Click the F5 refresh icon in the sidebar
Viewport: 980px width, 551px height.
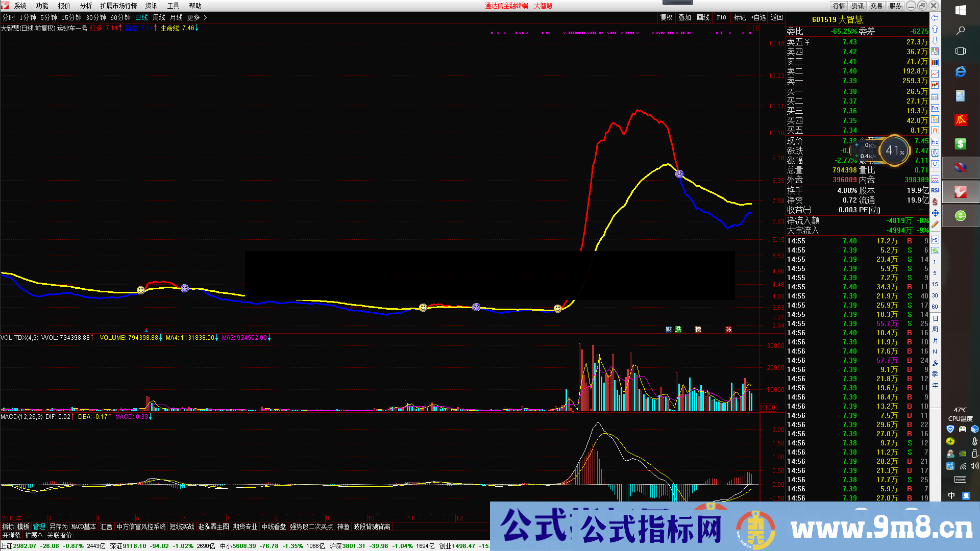(935, 239)
